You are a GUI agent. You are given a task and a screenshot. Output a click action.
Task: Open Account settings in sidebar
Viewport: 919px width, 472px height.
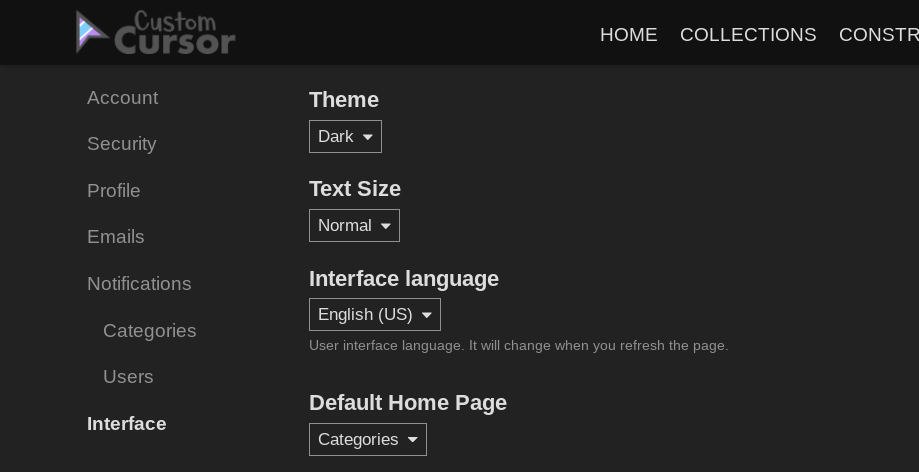tap(122, 98)
